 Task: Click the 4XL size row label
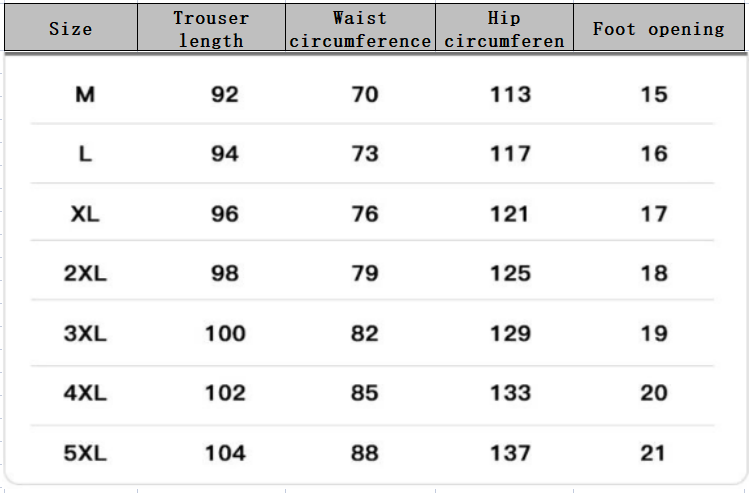pyautogui.click(x=85, y=393)
